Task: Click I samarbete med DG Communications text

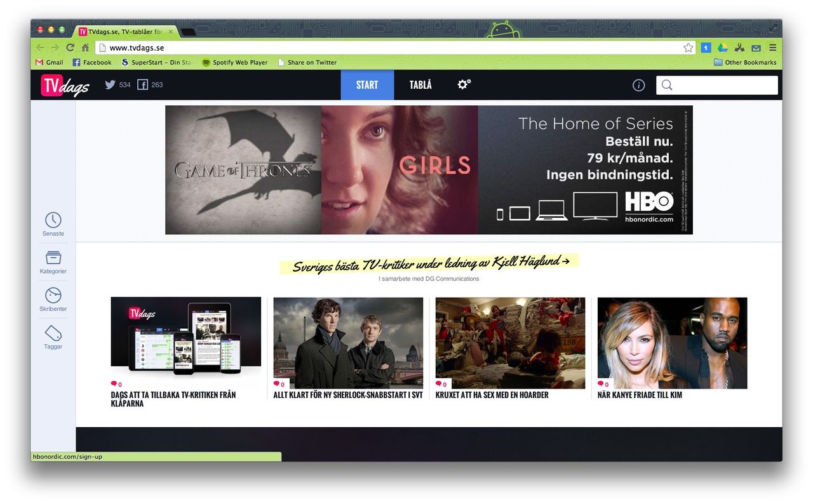Action: click(x=429, y=279)
